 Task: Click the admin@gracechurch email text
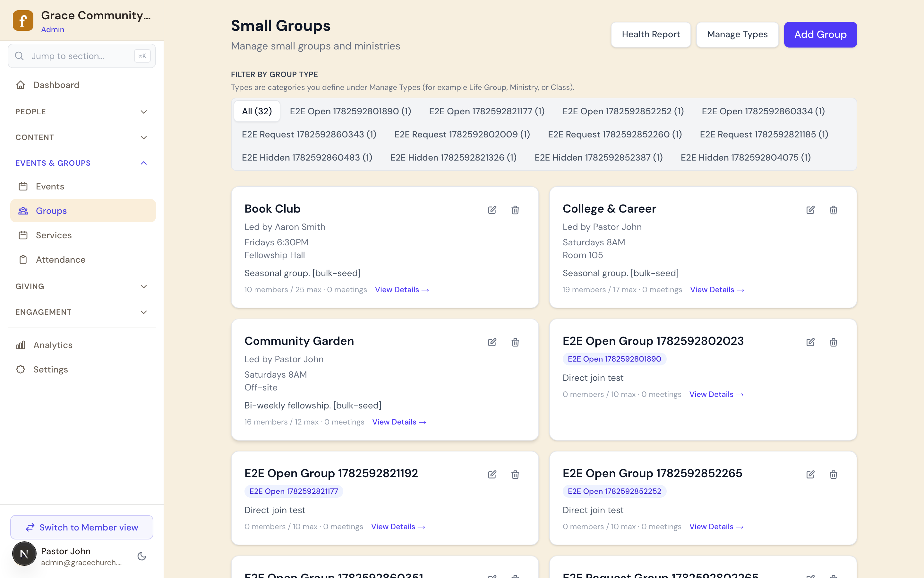pos(81,563)
